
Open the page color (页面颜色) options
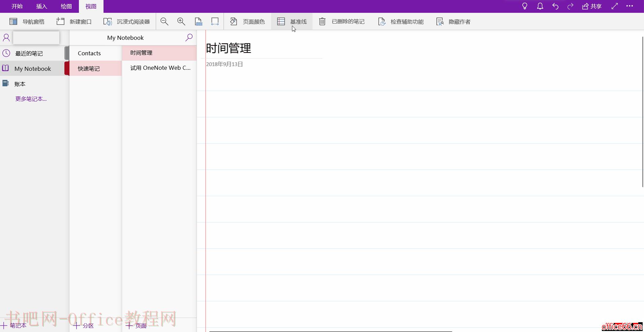247,22
